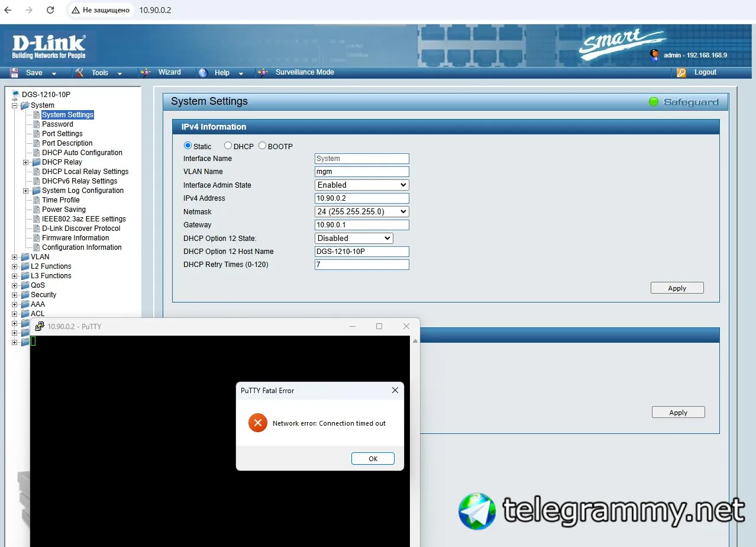Click the System folder icon in tree
756x547 pixels.
pos(25,105)
